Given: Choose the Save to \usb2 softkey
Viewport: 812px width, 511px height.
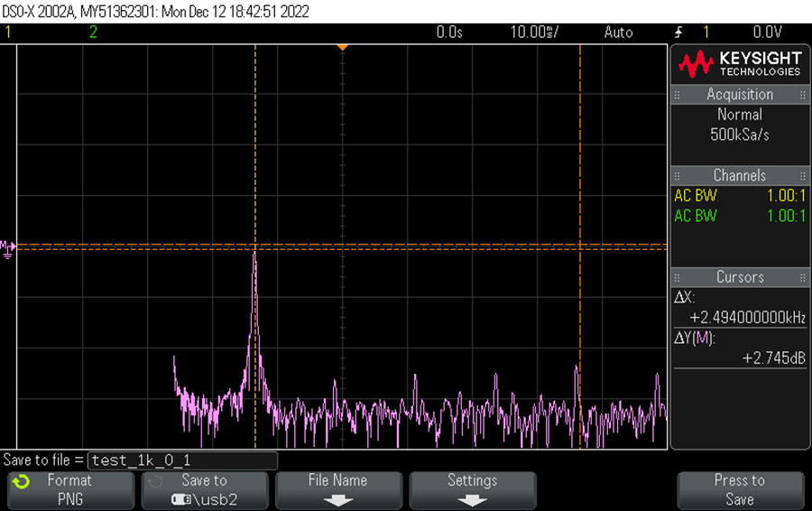Looking at the screenshot, I should (x=205, y=489).
